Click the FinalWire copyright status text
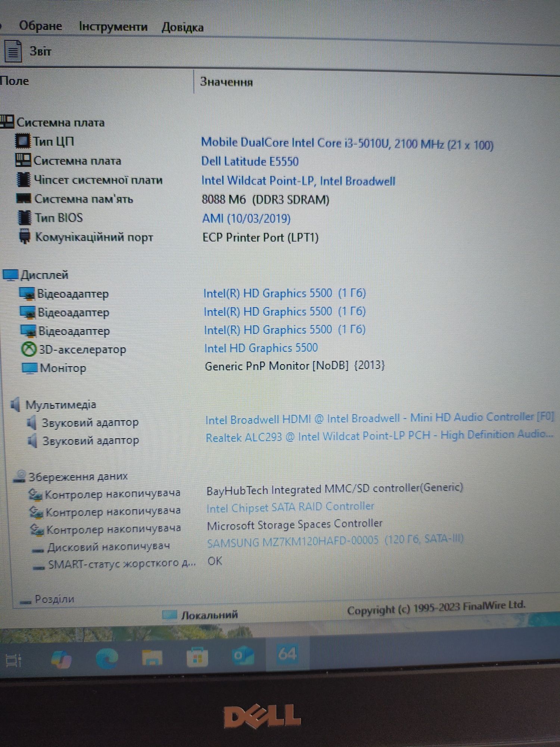The width and height of the screenshot is (560, 747). tap(436, 608)
